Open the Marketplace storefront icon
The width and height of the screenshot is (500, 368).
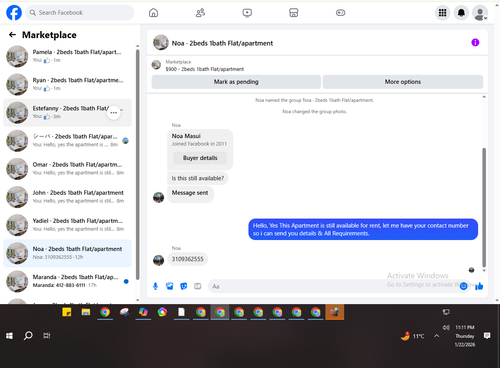[294, 13]
